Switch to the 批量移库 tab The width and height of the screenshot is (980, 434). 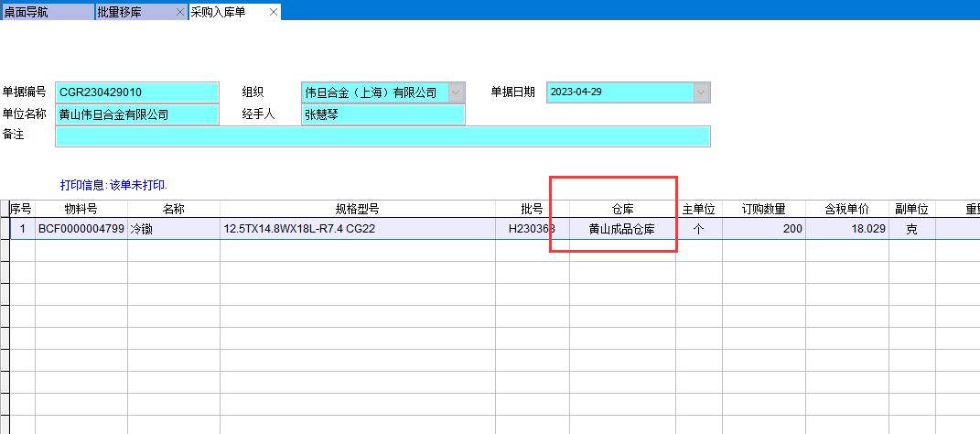133,12
